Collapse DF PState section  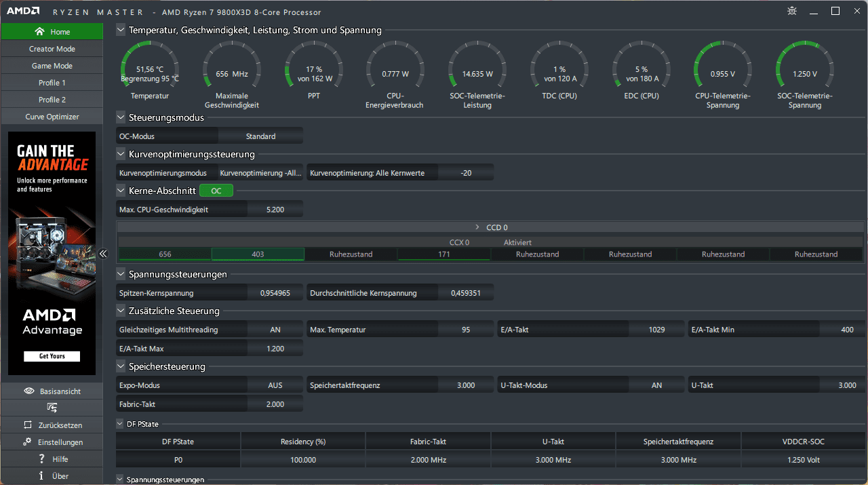[121, 424]
